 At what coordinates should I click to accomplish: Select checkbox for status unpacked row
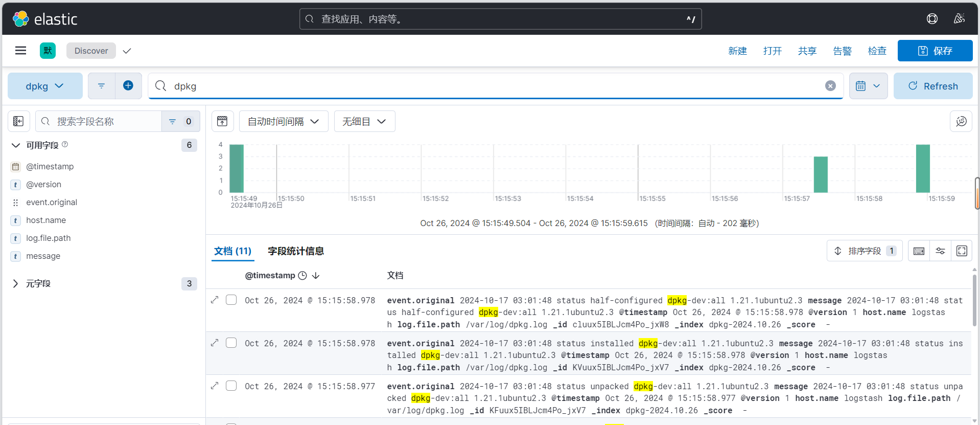231,386
